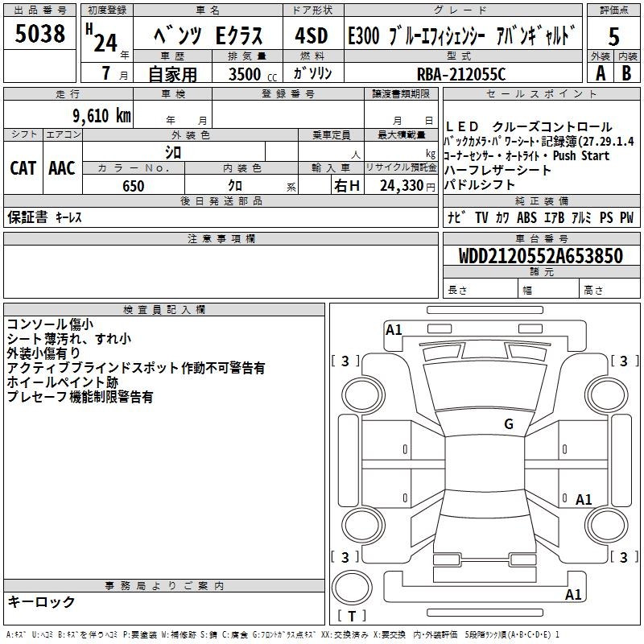Click the note ホイールペイント跡

(62, 382)
